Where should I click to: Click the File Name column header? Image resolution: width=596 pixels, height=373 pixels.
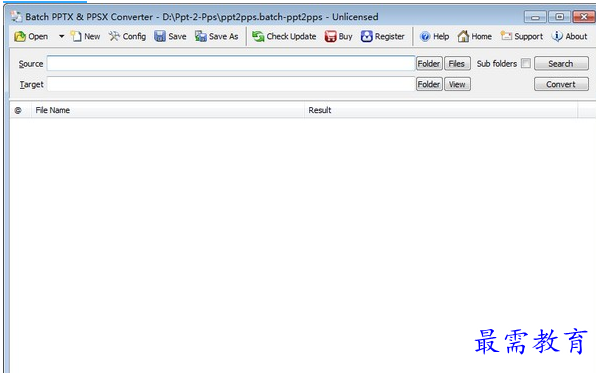click(x=168, y=110)
